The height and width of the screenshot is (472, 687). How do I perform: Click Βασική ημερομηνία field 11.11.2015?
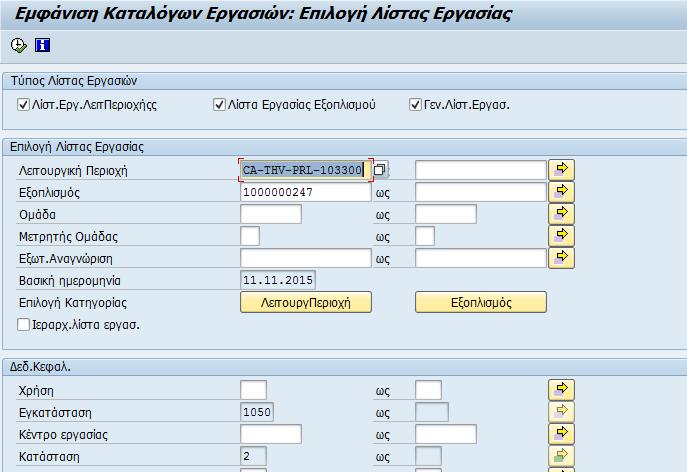point(278,280)
